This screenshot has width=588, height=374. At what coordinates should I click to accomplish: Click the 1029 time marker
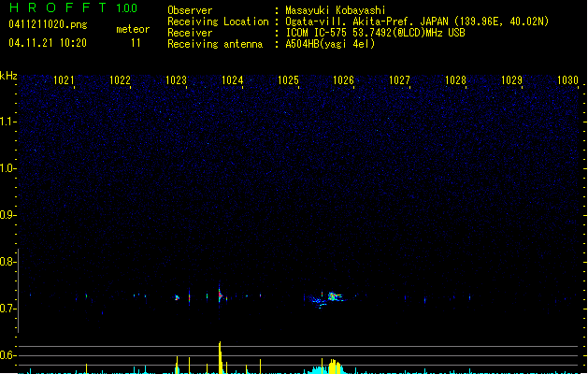511,80
